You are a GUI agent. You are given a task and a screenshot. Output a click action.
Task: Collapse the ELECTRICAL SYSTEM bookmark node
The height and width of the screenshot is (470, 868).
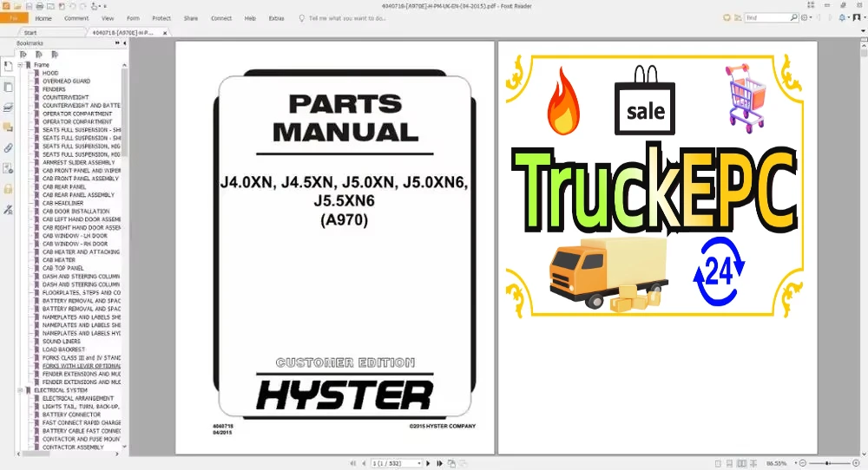(21, 390)
